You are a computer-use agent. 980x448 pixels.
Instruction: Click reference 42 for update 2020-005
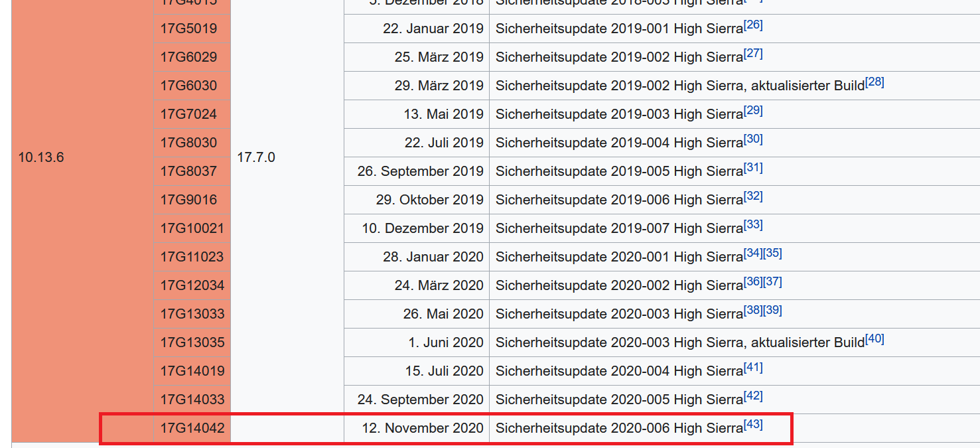tap(753, 396)
